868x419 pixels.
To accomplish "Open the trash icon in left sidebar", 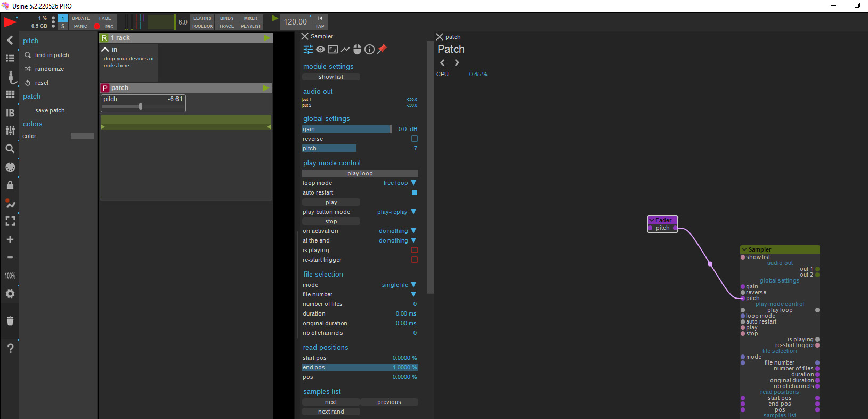I will (10, 321).
